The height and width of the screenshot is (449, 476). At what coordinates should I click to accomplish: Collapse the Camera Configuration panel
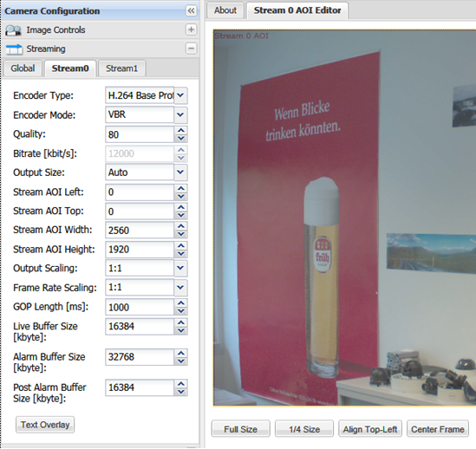tap(191, 11)
